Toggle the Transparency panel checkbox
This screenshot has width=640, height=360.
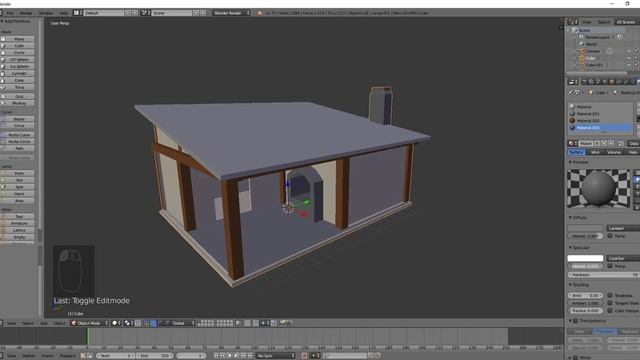point(576,321)
